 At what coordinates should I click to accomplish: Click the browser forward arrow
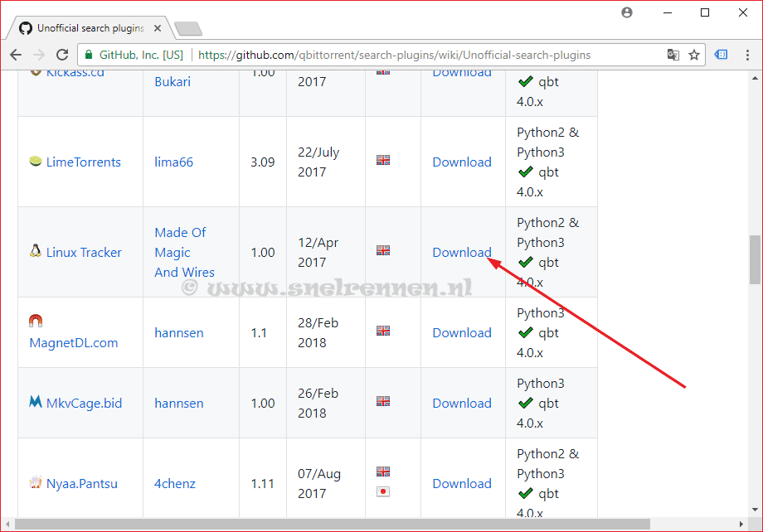(x=39, y=55)
